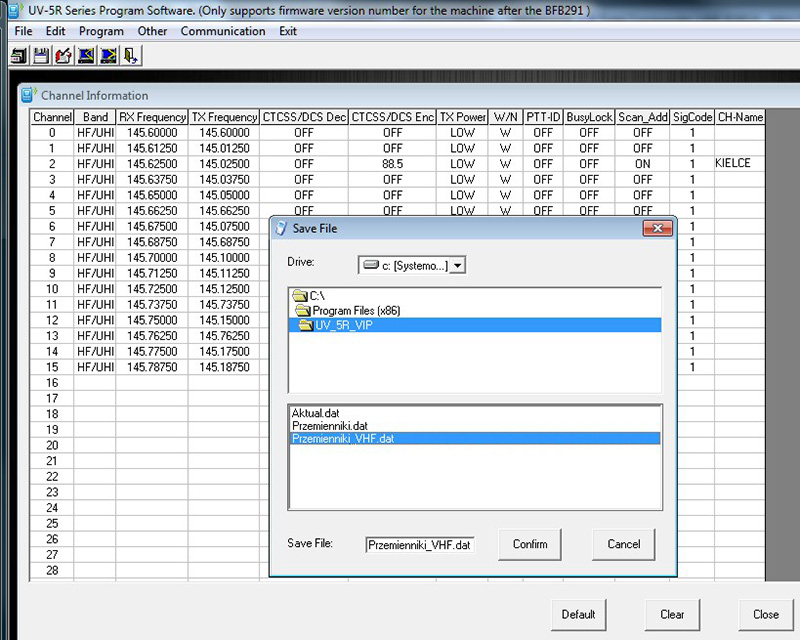This screenshot has height=640, width=800.
Task: Click TX frequency 145.18750 cell
Action: (224, 367)
